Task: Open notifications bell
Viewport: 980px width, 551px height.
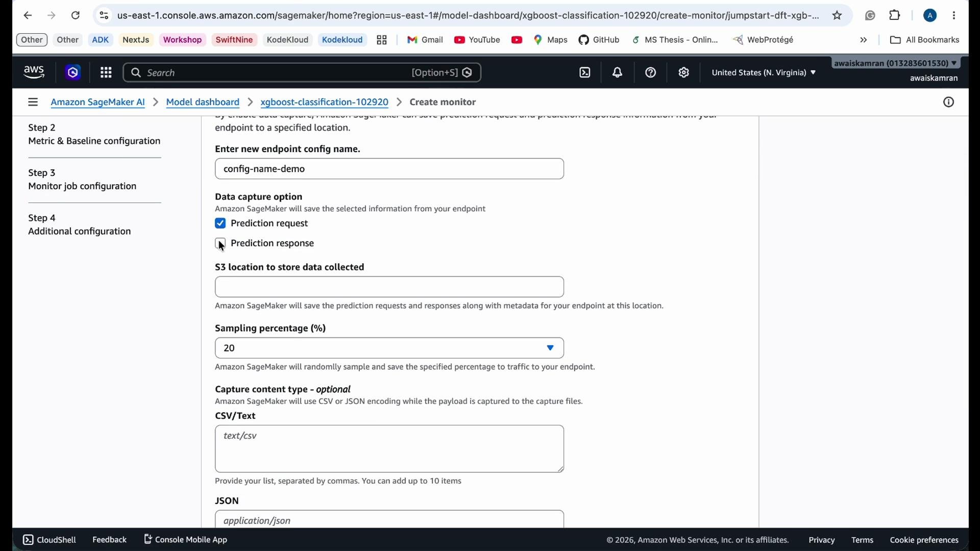Action: (618, 73)
